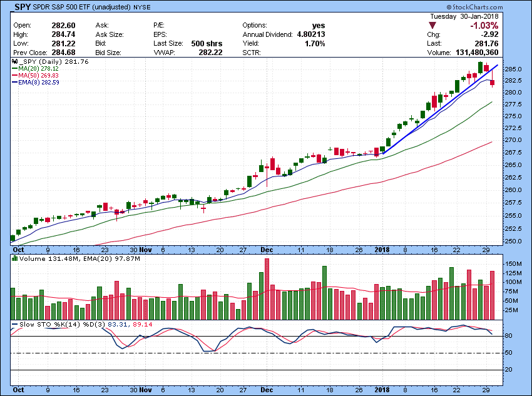532x396 pixels.
Task: Click the Prev Close value 284.68
Action: tap(63, 53)
